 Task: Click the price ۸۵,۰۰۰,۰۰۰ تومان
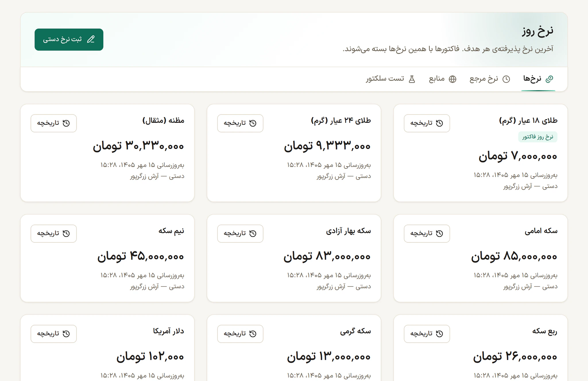(x=514, y=256)
